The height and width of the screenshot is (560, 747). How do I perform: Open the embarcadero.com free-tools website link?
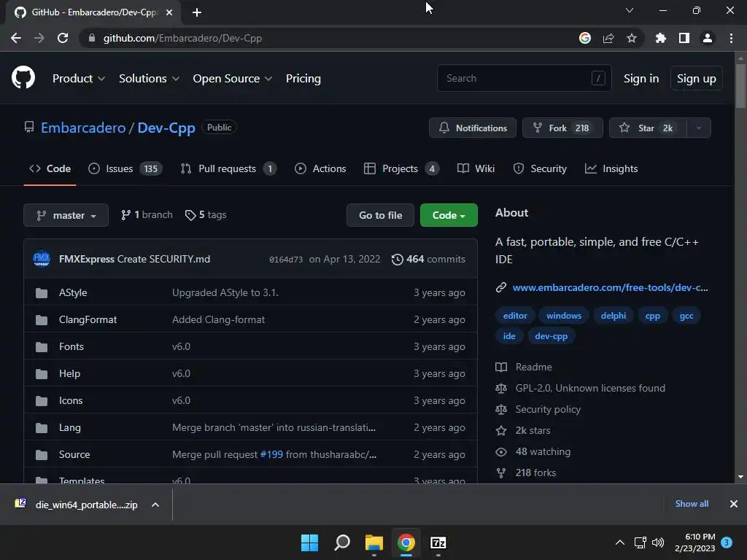(610, 287)
